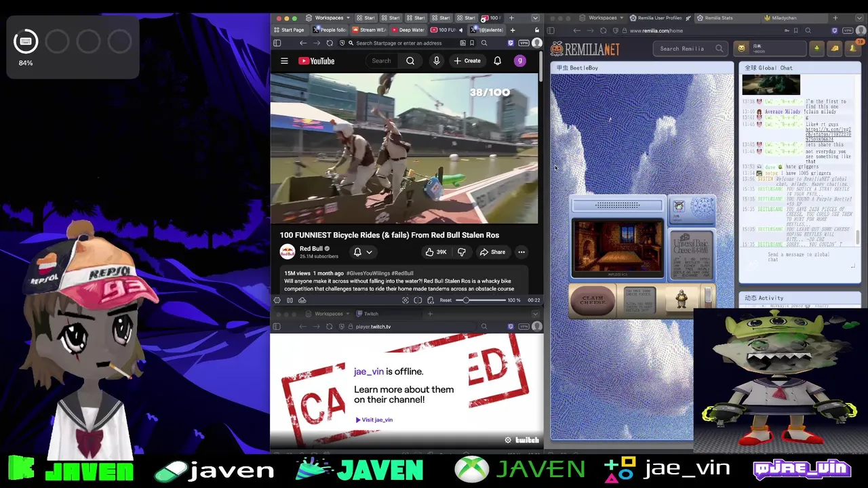Adjust the page zoom slider in status bar
868x488 pixels.
[x=481, y=300]
